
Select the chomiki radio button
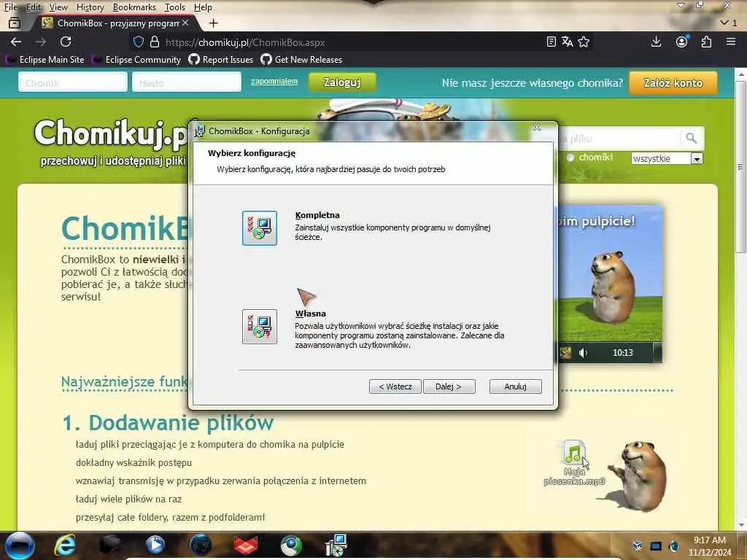click(570, 157)
